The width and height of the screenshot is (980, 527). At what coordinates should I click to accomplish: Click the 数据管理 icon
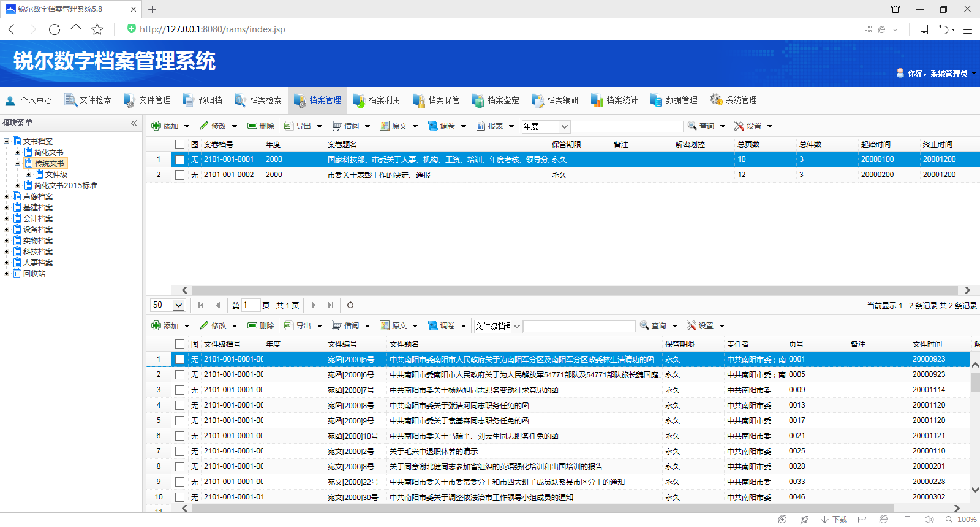[656, 100]
